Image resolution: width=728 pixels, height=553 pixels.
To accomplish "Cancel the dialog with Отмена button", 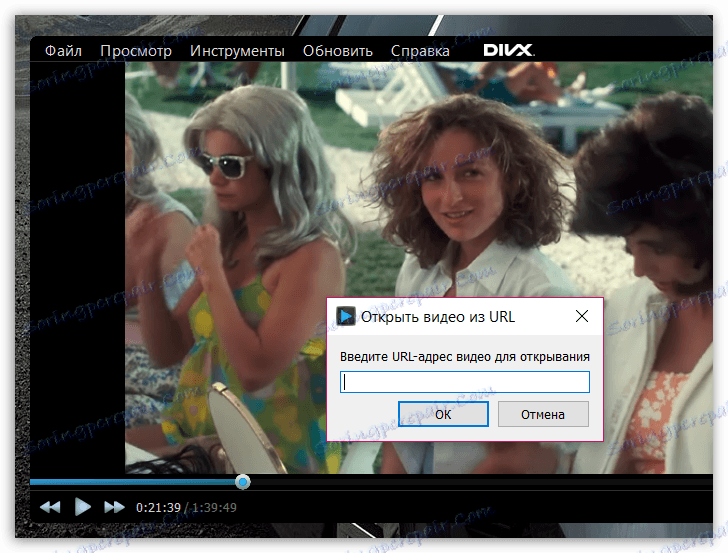I will (543, 414).
